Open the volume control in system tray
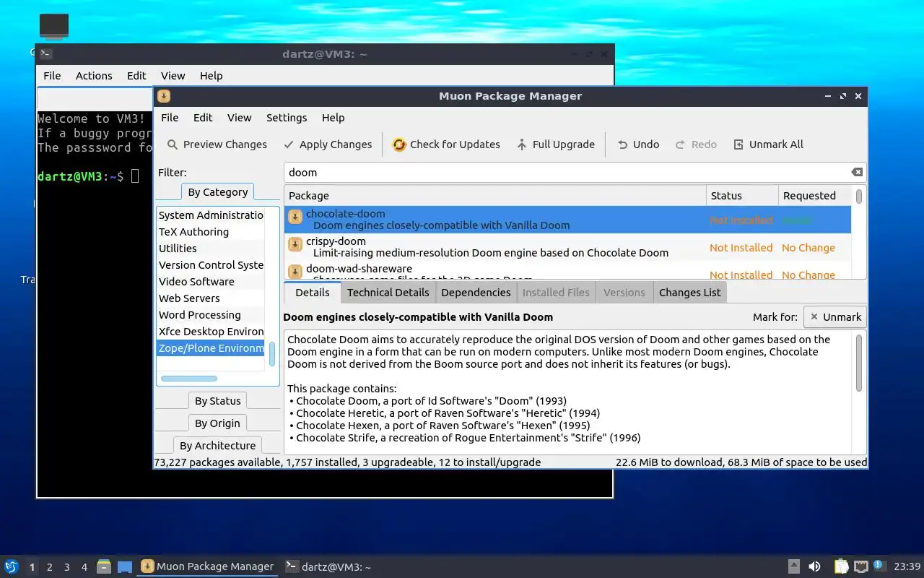Image resolution: width=924 pixels, height=578 pixels. (x=814, y=567)
